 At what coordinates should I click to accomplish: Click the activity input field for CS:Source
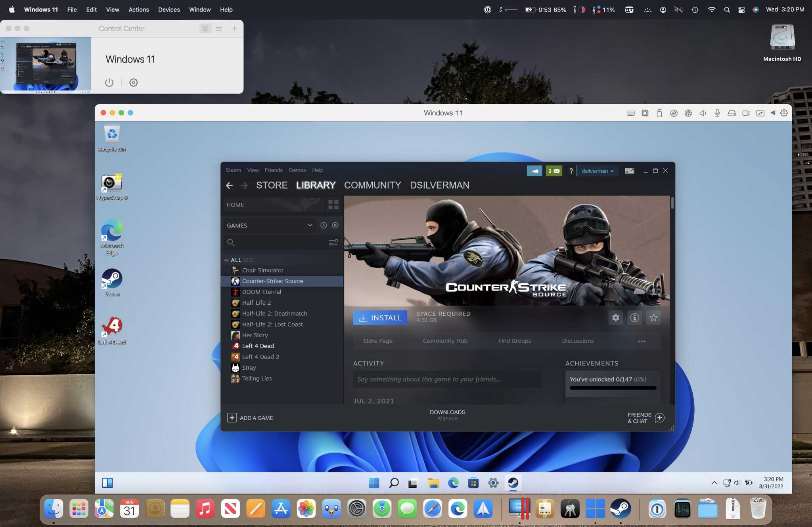447,379
